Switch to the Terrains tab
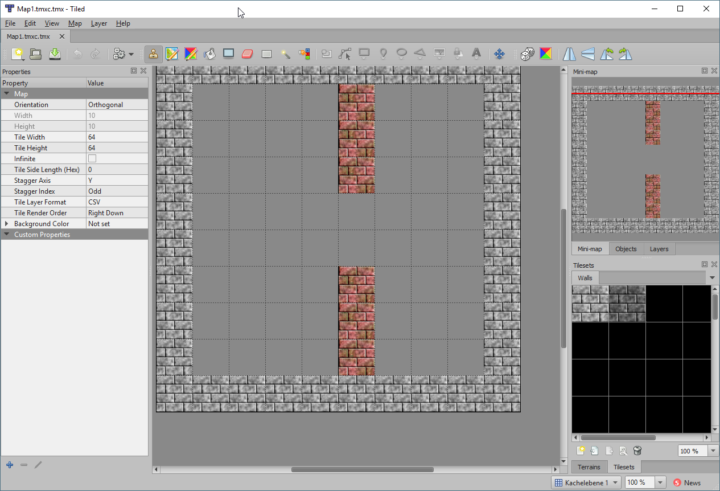 [x=588, y=467]
